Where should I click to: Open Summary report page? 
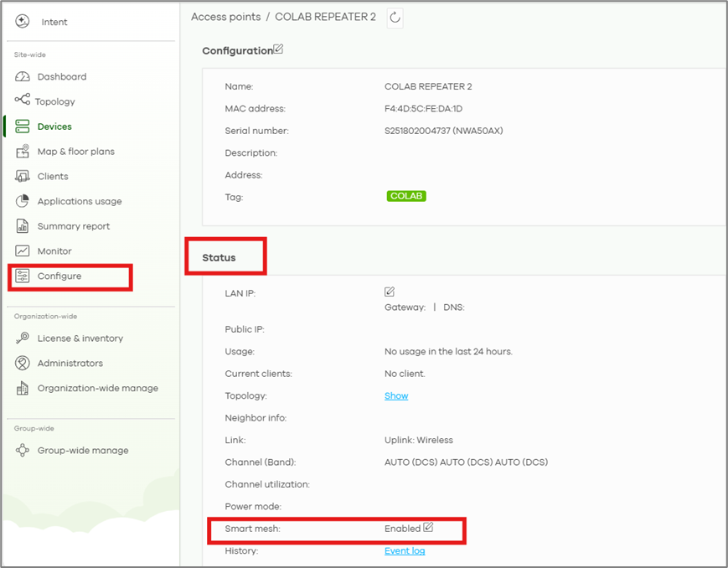pos(74,226)
